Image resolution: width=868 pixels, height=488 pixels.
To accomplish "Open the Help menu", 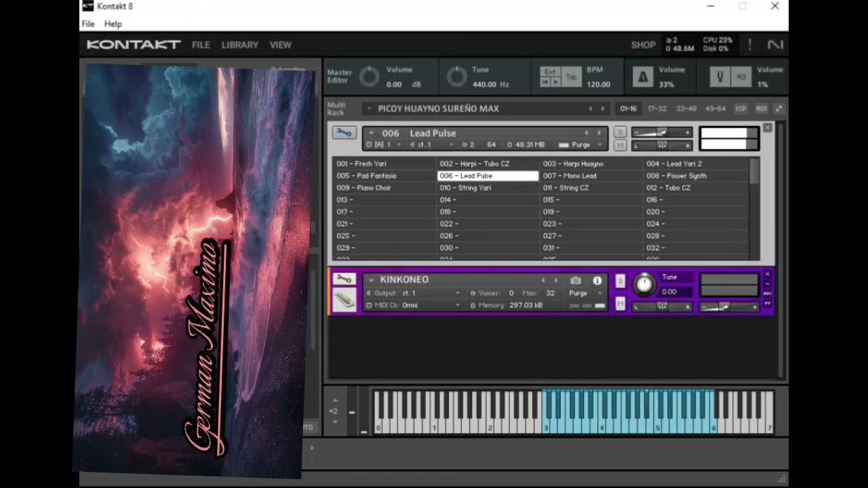I will (113, 24).
